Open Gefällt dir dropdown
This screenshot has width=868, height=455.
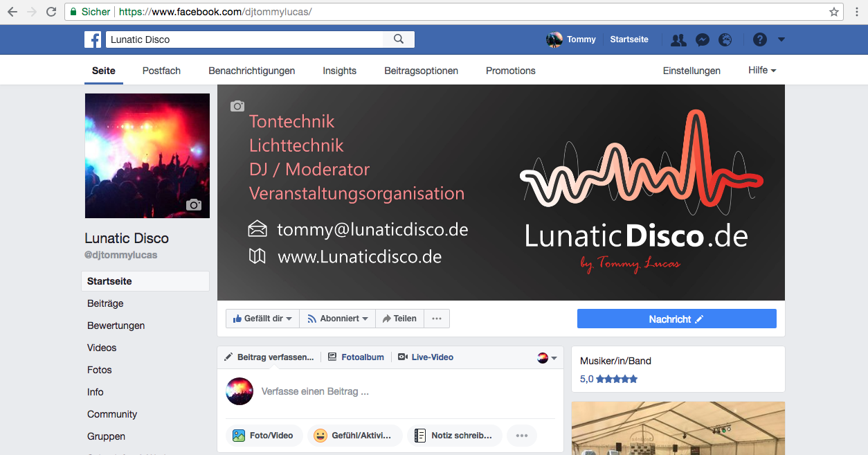tap(262, 319)
